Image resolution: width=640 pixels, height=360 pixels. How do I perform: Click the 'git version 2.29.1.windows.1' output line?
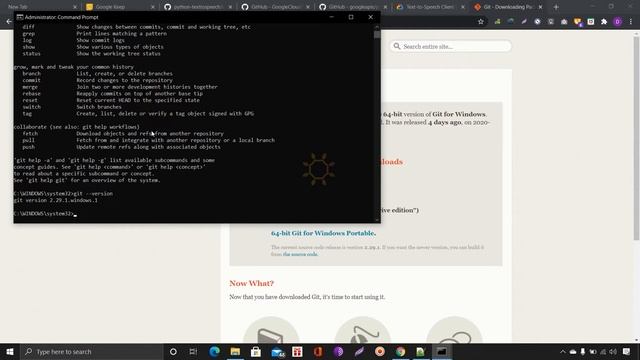[56, 200]
